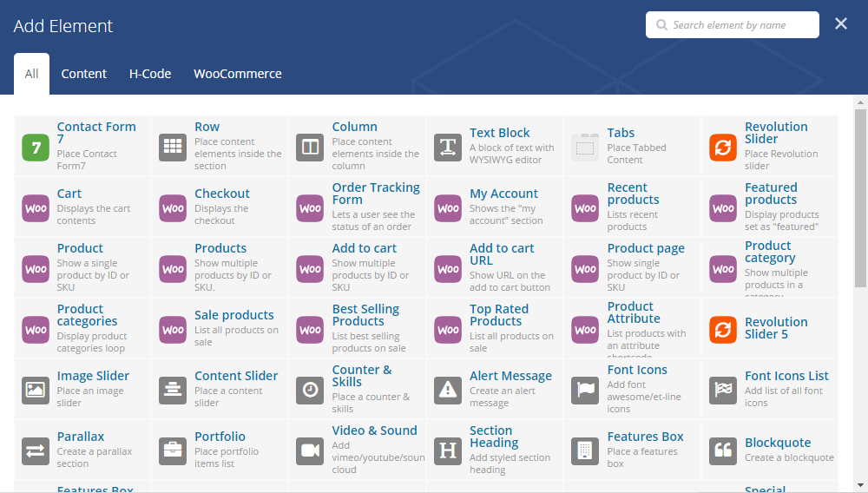The height and width of the screenshot is (493, 868).
Task: Select the Counter & Skills clock icon
Action: (310, 391)
